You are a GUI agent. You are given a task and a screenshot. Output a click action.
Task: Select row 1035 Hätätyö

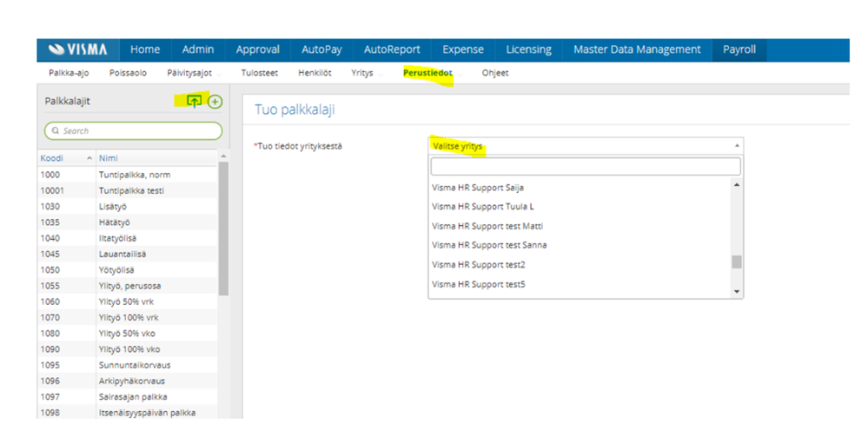(x=128, y=222)
